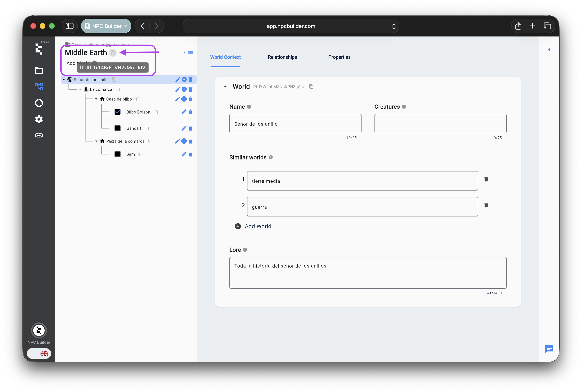The image size is (582, 392).
Task: Add child to La comarca
Action: pos(184,89)
